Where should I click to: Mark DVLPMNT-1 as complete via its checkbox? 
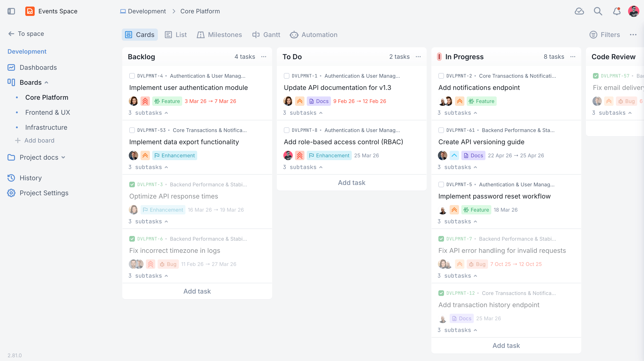286,76
